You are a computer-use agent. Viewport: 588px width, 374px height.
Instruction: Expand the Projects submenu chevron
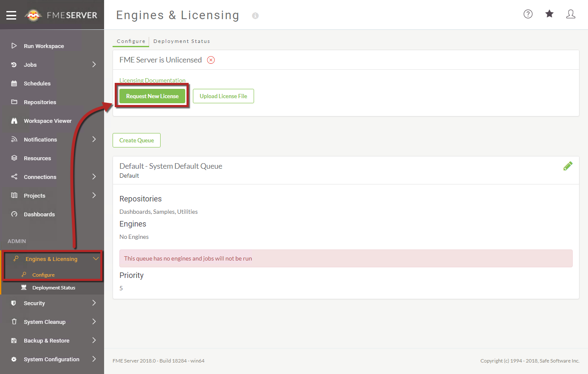(x=94, y=195)
